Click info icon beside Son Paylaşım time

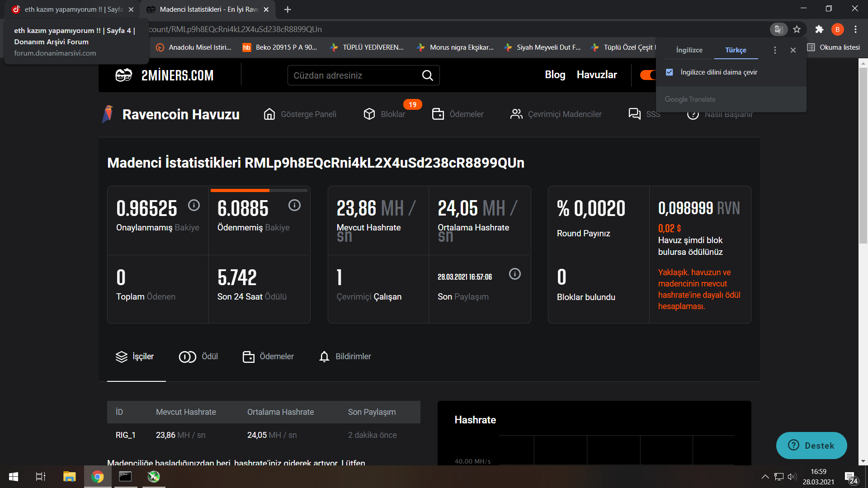514,274
